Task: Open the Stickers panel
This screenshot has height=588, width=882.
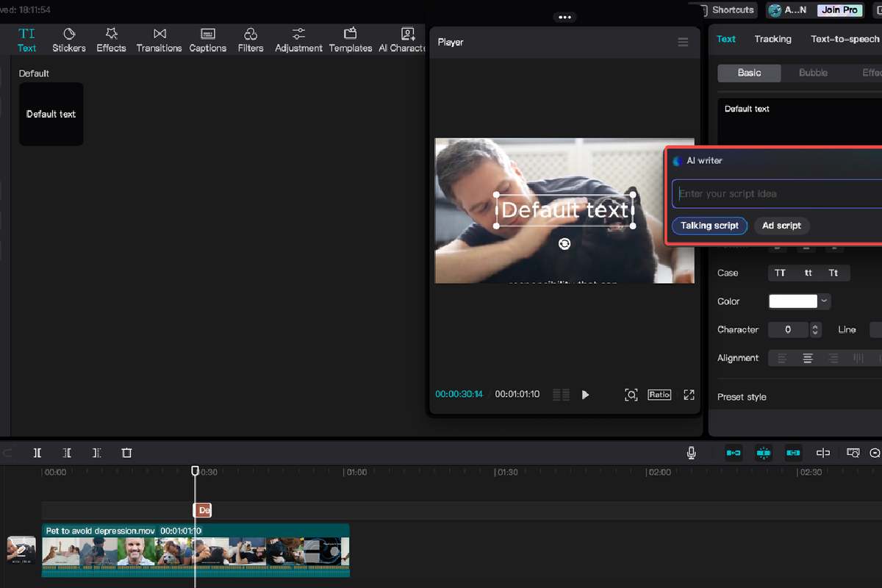Action: click(68, 40)
